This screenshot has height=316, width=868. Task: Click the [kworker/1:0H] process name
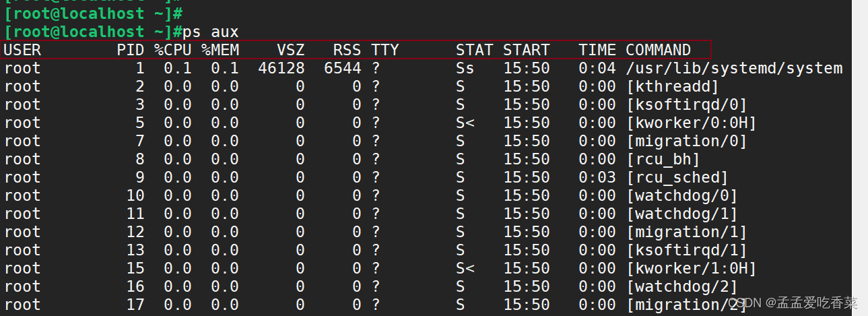[x=692, y=268]
